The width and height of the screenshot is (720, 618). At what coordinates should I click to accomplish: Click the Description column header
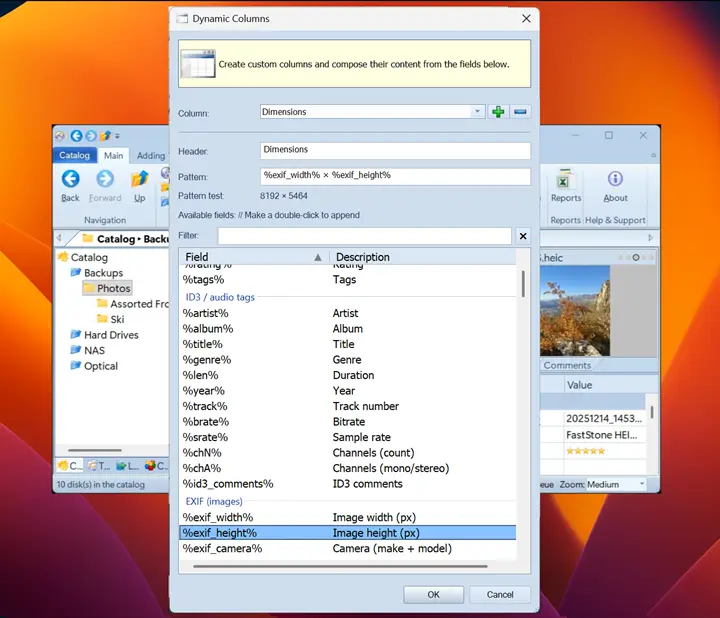point(422,257)
